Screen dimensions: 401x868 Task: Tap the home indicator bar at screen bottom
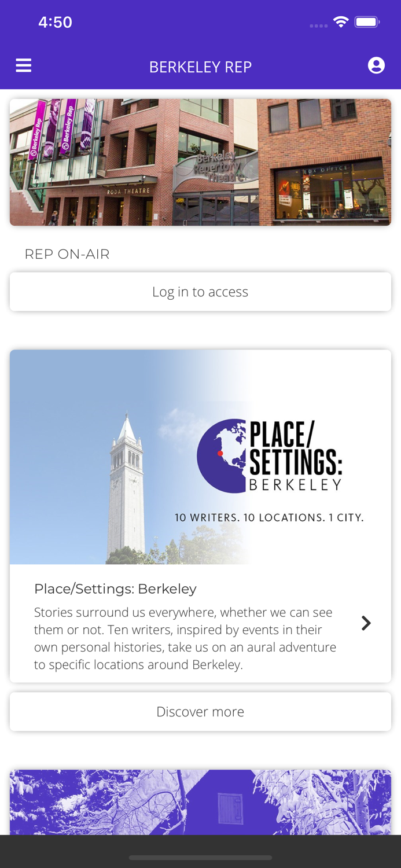[x=200, y=858]
